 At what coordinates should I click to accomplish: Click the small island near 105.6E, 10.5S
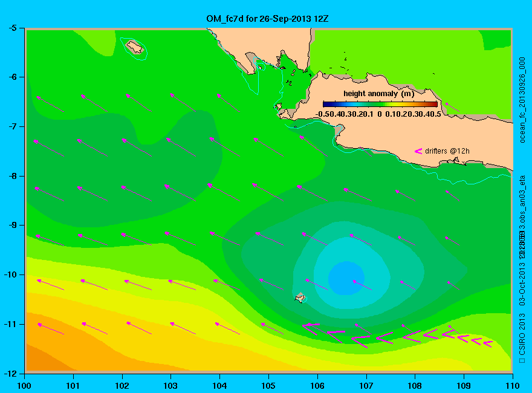pos(300,297)
